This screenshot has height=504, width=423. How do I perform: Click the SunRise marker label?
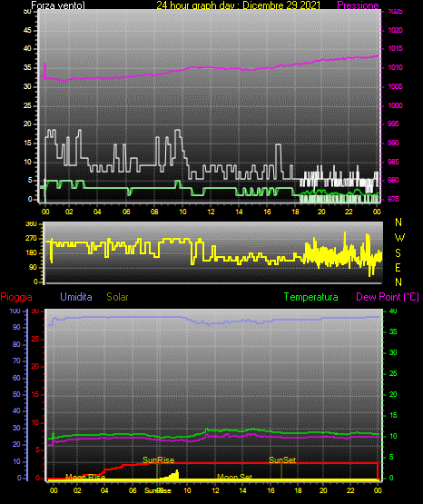pos(158,460)
